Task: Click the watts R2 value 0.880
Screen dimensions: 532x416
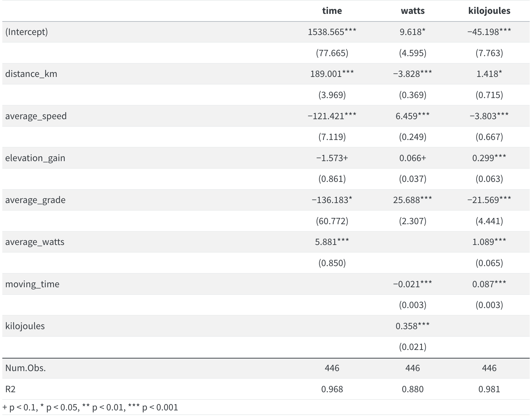Action: 413,389
